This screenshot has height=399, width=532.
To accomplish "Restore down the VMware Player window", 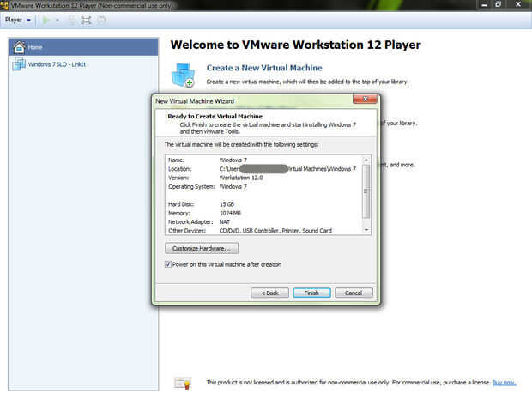I will click(498, 5).
